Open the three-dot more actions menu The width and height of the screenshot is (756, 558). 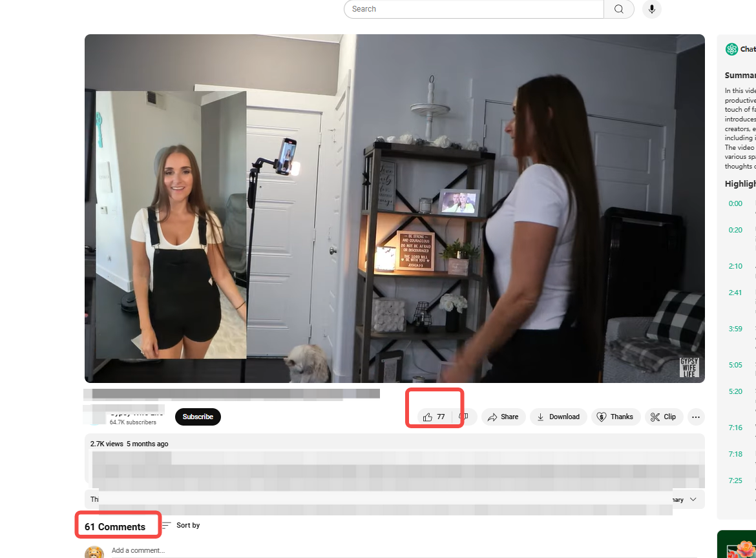pyautogui.click(x=696, y=417)
